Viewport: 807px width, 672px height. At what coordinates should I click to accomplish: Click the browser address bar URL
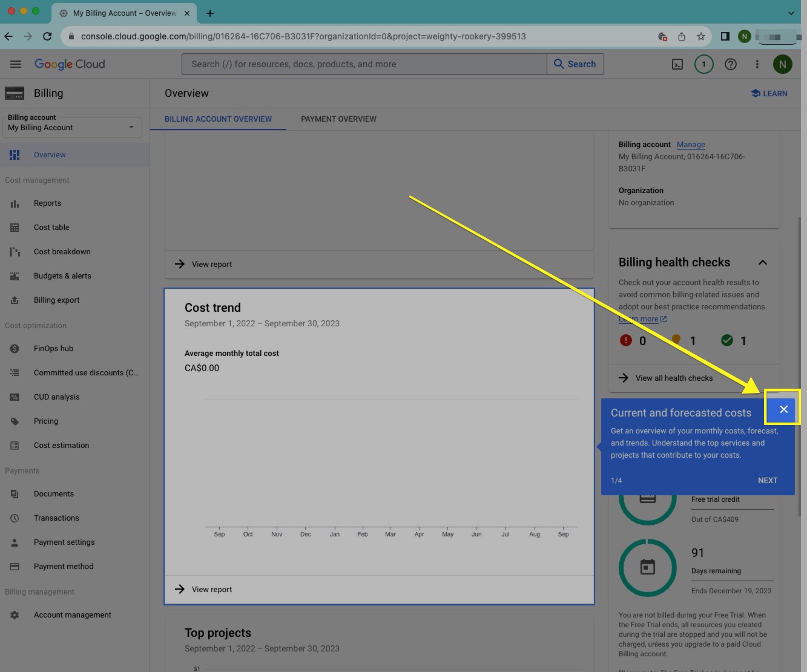[x=303, y=36]
